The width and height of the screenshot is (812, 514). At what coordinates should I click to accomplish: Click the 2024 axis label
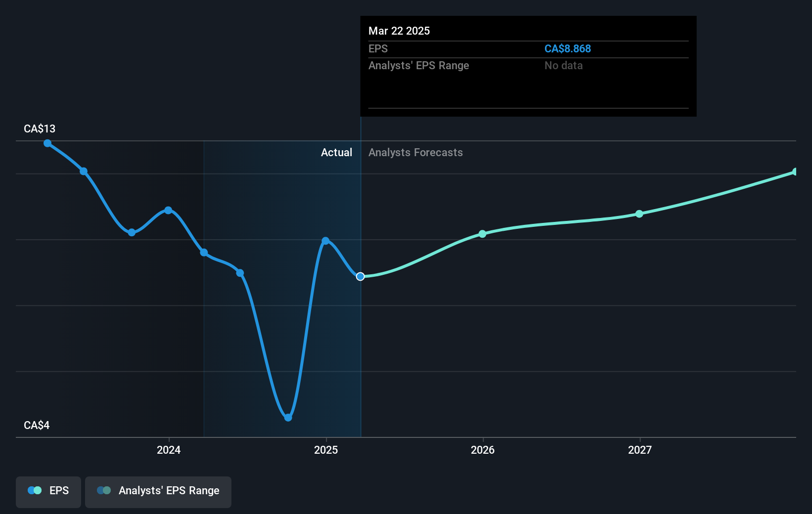point(169,450)
